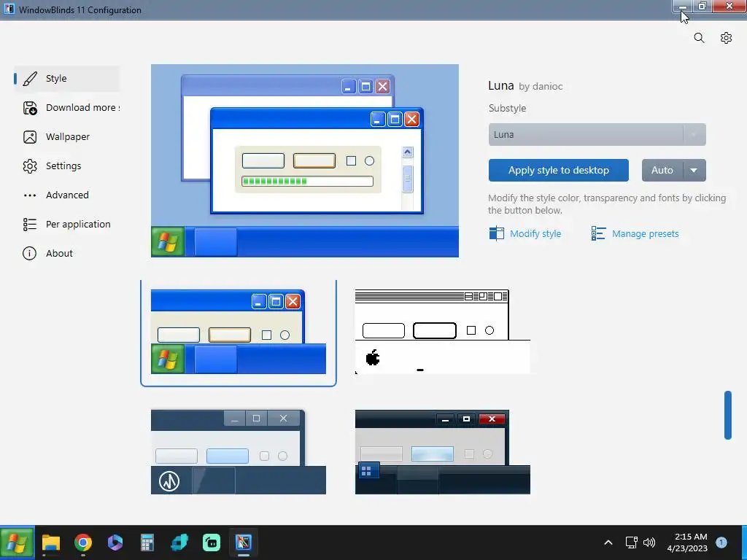Image resolution: width=747 pixels, height=560 pixels.
Task: Click the Settings gear icon in sidebar
Action: coord(29,166)
